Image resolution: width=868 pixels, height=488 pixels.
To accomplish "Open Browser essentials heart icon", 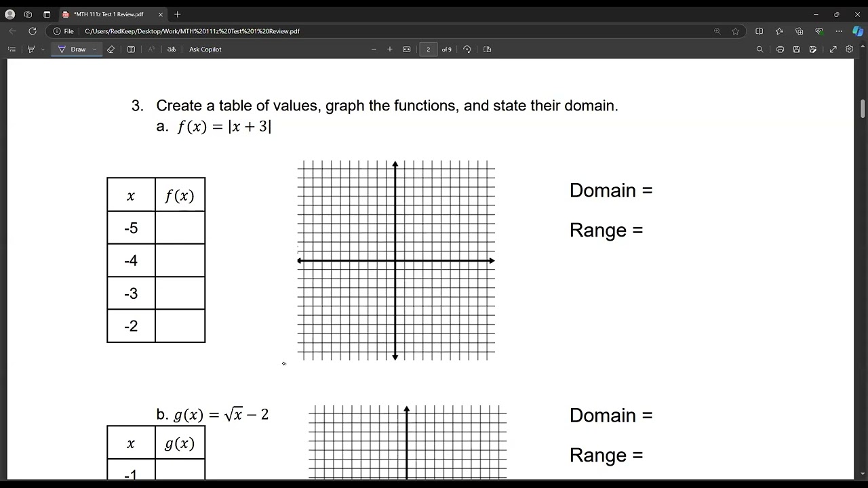I will 819,31.
